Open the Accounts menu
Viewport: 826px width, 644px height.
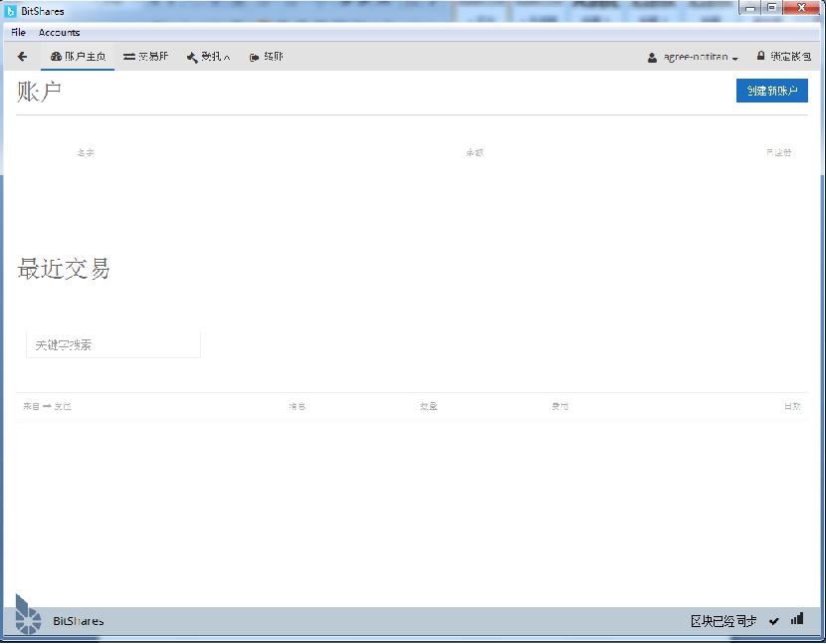(59, 33)
